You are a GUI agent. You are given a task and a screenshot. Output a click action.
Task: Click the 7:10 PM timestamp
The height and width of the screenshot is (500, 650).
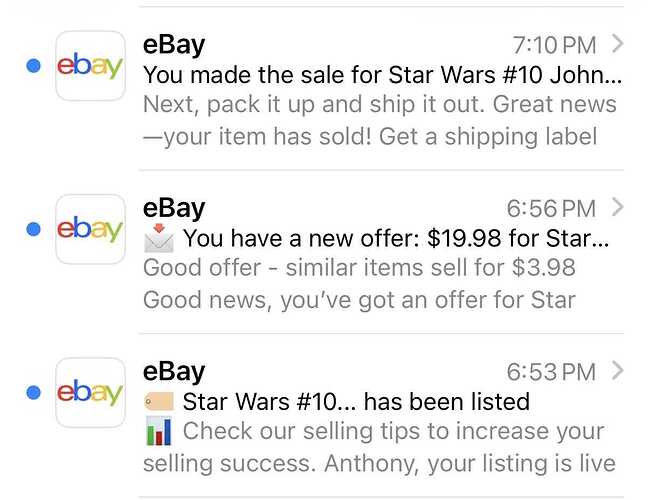click(x=554, y=45)
